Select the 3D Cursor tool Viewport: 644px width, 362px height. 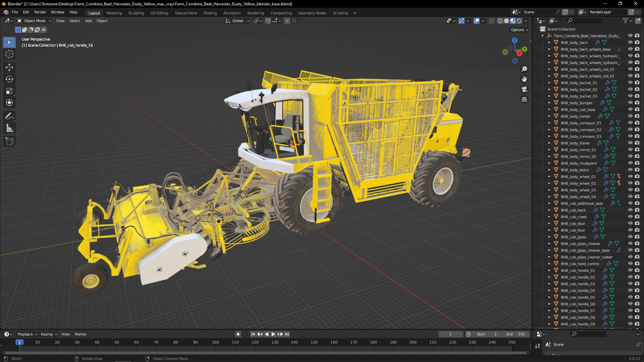[x=9, y=54]
